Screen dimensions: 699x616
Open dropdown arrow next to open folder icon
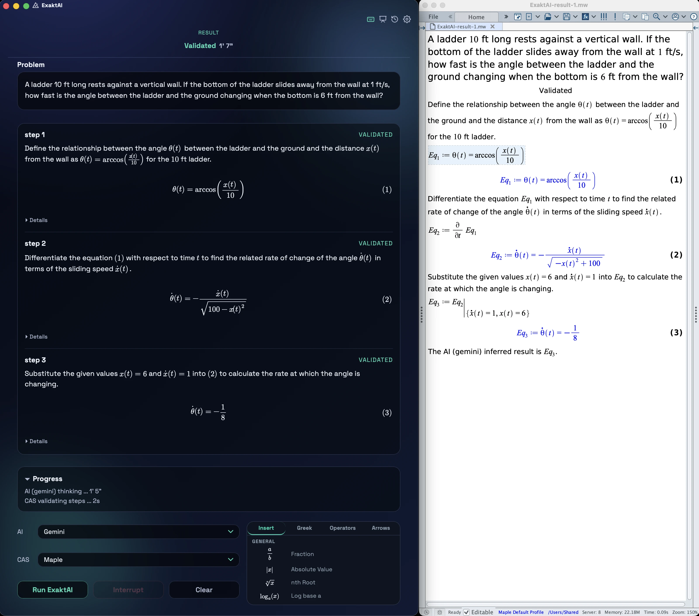coord(556,17)
